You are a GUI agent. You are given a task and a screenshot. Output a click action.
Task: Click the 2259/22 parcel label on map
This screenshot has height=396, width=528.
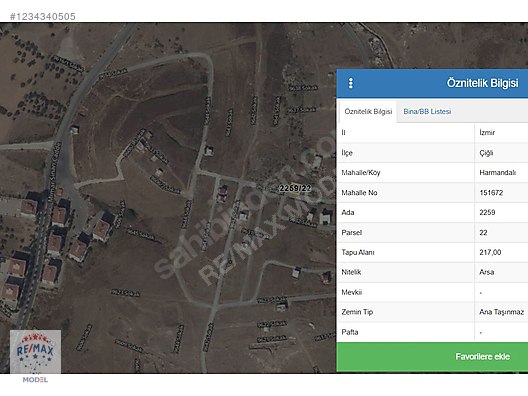pos(295,188)
